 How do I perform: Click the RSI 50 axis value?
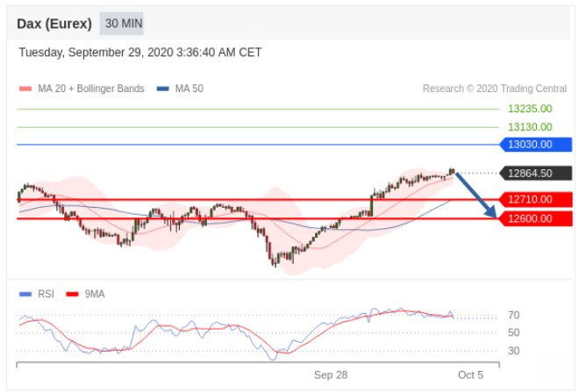[513, 333]
